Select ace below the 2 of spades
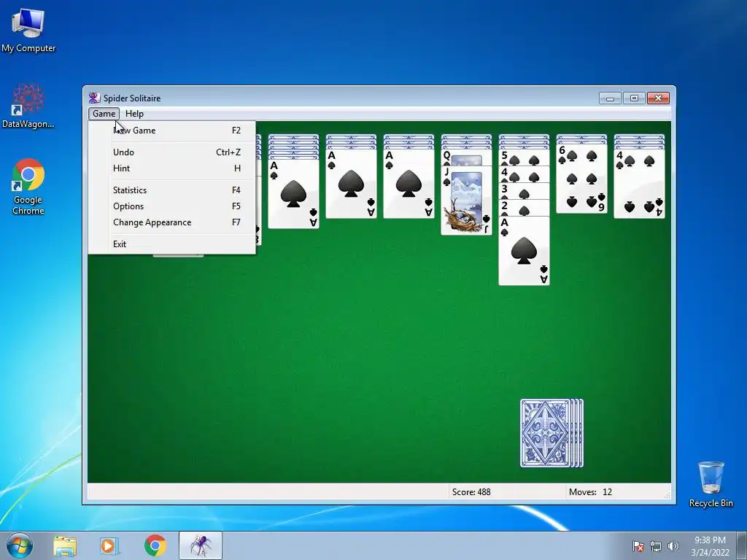This screenshot has height=560, width=747. click(524, 251)
